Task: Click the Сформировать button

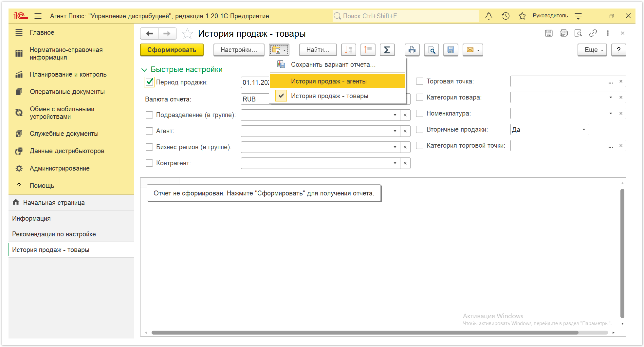Action: tap(172, 50)
